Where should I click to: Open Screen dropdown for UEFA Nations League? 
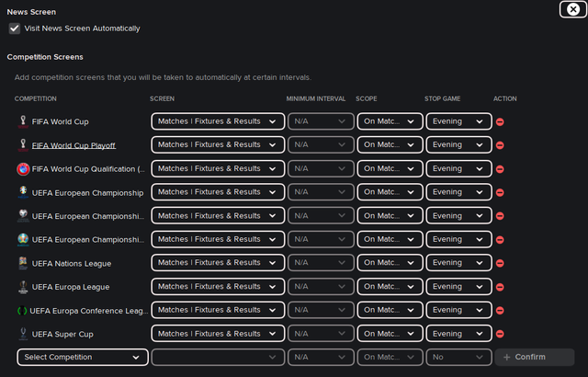[x=218, y=263]
